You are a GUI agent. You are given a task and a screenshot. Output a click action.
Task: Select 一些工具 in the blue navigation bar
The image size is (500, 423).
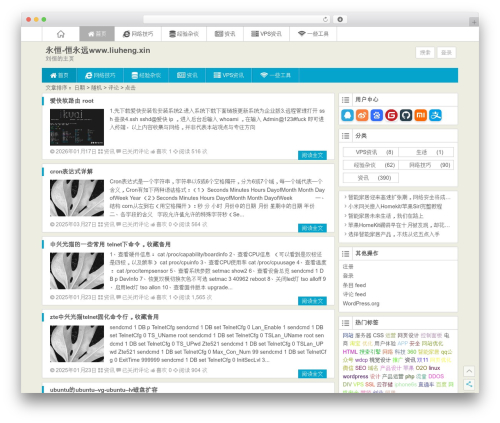(275, 75)
